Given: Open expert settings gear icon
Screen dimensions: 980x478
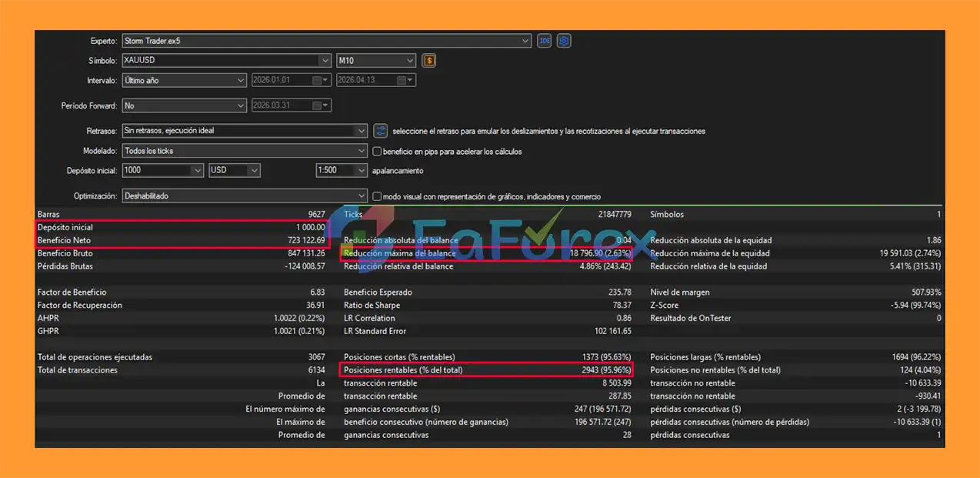Looking at the screenshot, I should 564,41.
